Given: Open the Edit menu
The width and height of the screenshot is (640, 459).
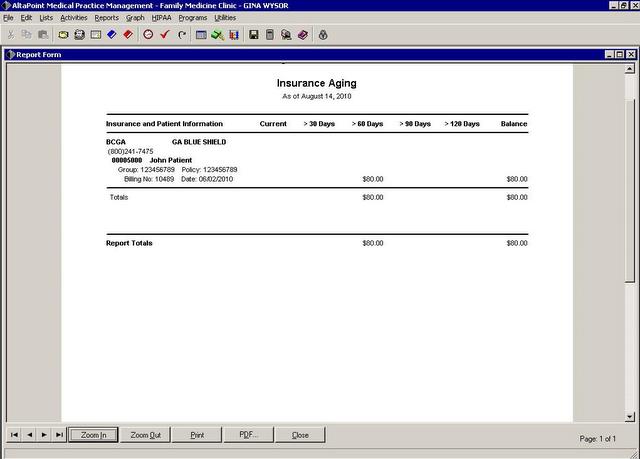Looking at the screenshot, I should pyautogui.click(x=26, y=18).
